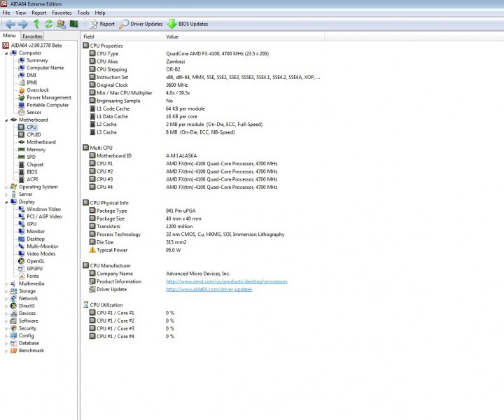Click the Fonts icon in tree

(21, 276)
